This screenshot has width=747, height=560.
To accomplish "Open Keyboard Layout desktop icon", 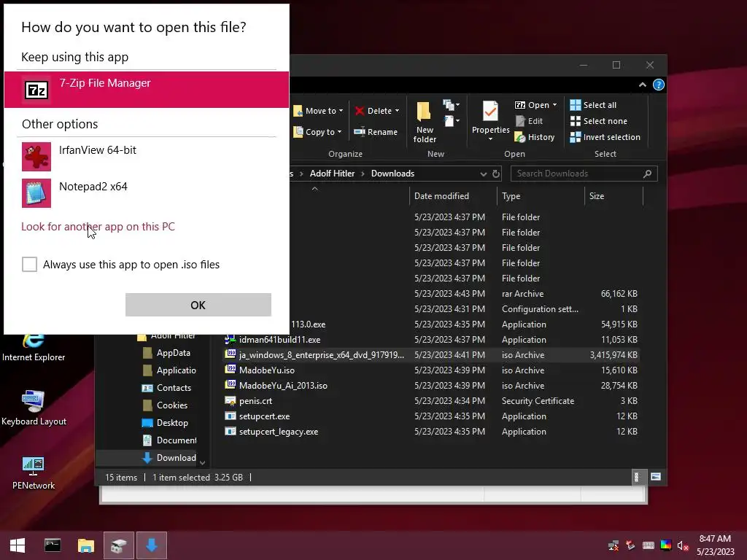I will [x=34, y=408].
